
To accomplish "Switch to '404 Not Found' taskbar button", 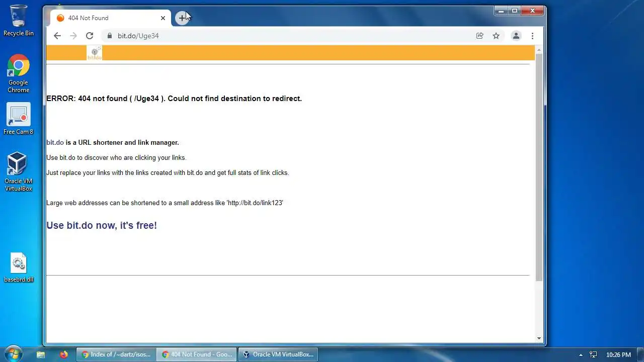I will click(x=197, y=354).
